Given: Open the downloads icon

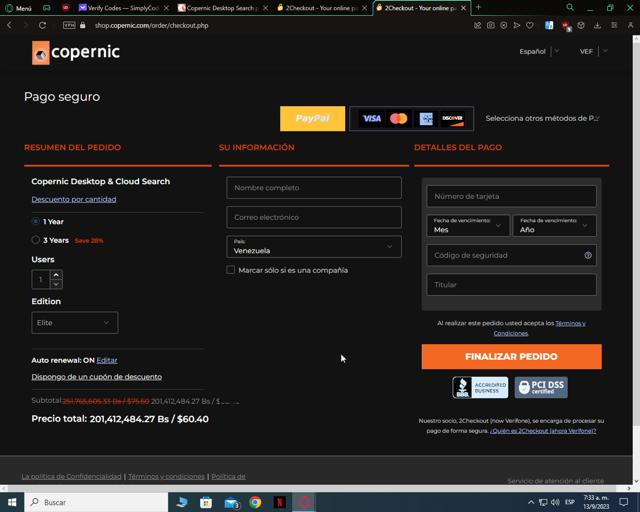Looking at the screenshot, I should click(x=597, y=25).
